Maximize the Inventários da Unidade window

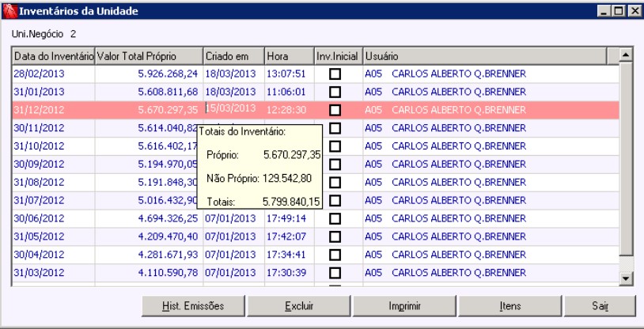[618, 12]
